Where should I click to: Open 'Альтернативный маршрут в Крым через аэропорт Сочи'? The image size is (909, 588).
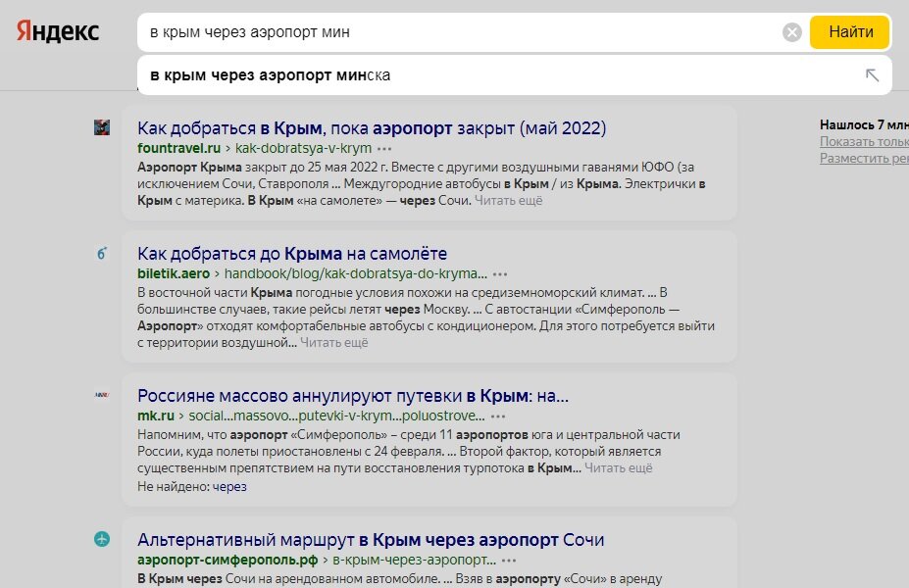point(371,540)
